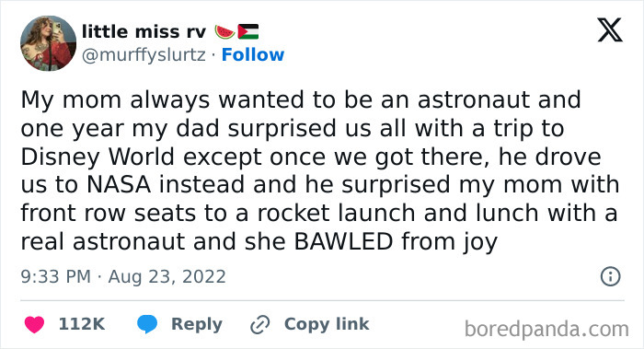Click the watermelon emoji beside the name
The image size is (644, 349).
click(224, 31)
